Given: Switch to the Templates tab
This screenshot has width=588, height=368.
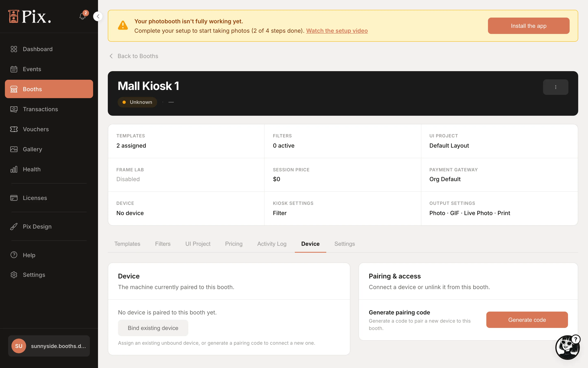Looking at the screenshot, I should (127, 244).
